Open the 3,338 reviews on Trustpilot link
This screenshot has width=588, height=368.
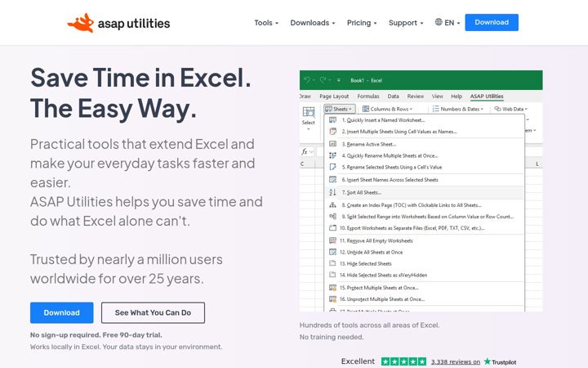coord(455,361)
